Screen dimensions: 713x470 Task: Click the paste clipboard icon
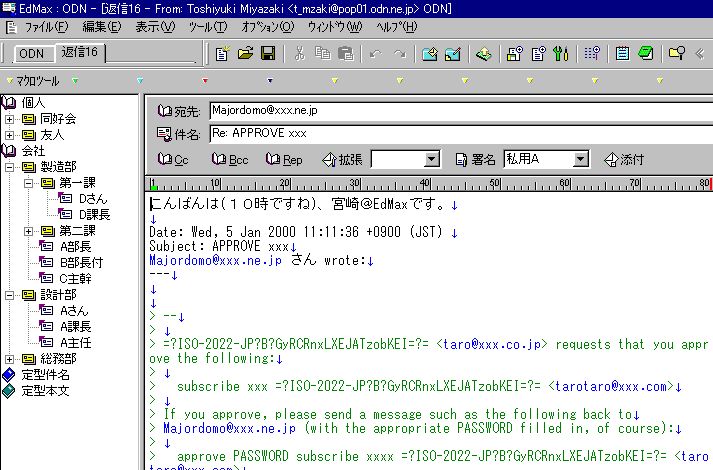346,54
